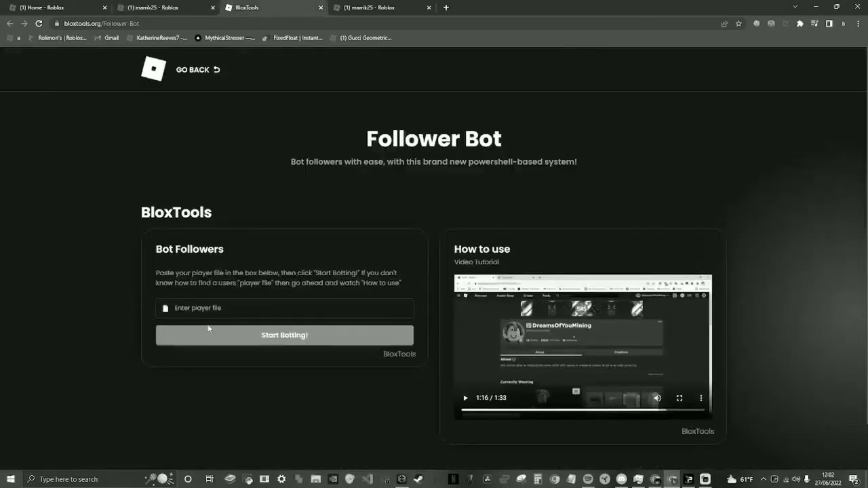Open the MythicalStresser bookmark
The image size is (868, 488).
(225, 38)
